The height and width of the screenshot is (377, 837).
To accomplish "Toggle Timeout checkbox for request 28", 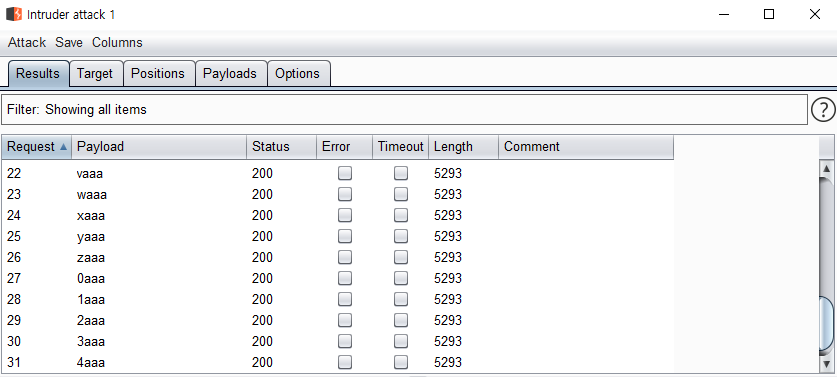I will [401, 300].
